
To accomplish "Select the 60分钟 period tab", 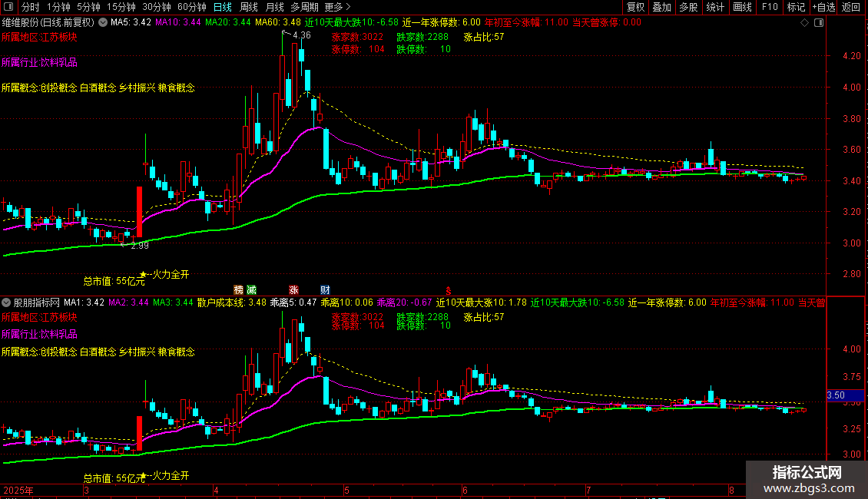I will [x=191, y=7].
